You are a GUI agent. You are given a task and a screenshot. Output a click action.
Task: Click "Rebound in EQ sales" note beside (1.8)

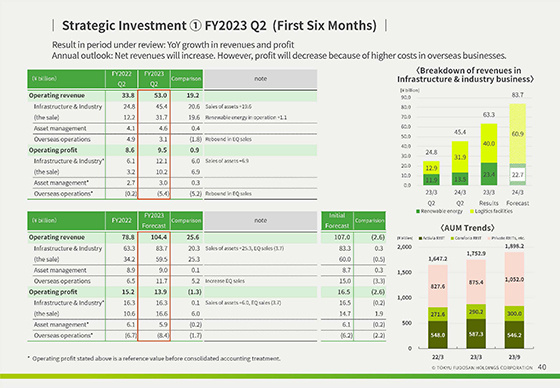click(x=228, y=139)
